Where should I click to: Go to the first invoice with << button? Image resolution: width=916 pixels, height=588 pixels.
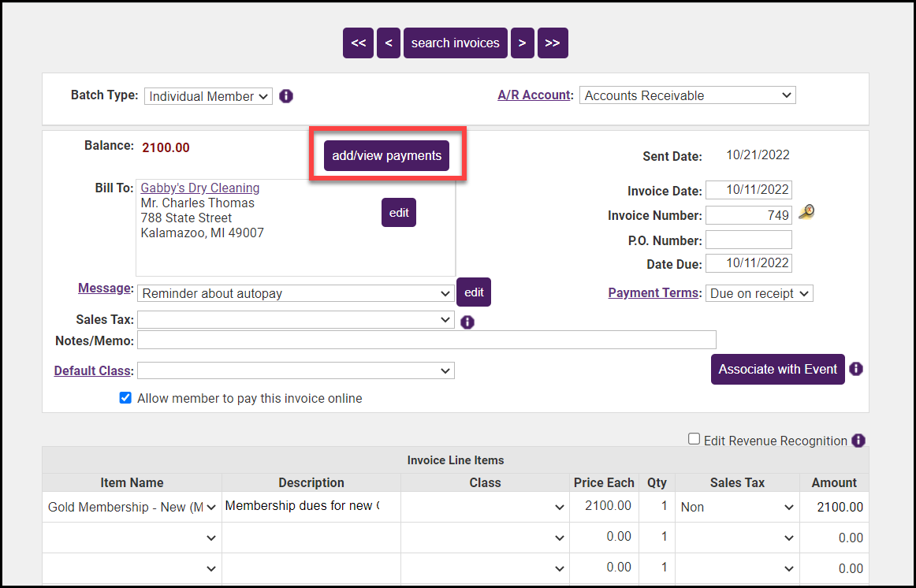(358, 43)
